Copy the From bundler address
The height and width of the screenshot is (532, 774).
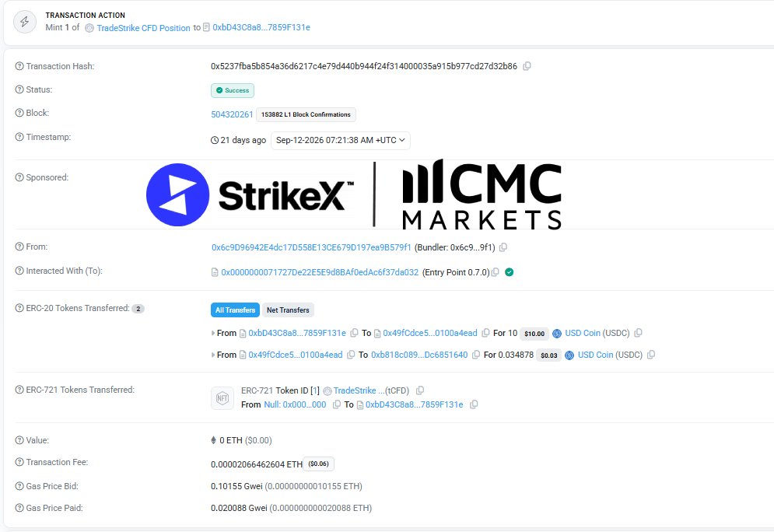tap(503, 247)
